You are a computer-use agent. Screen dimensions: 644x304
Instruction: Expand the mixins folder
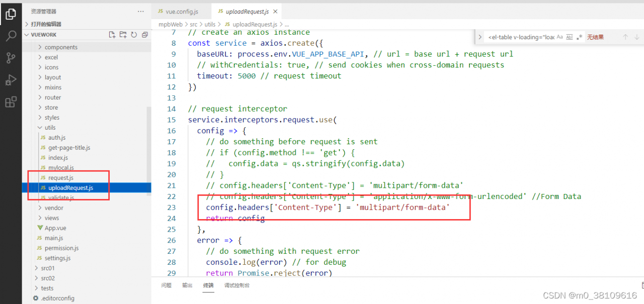tap(41, 87)
